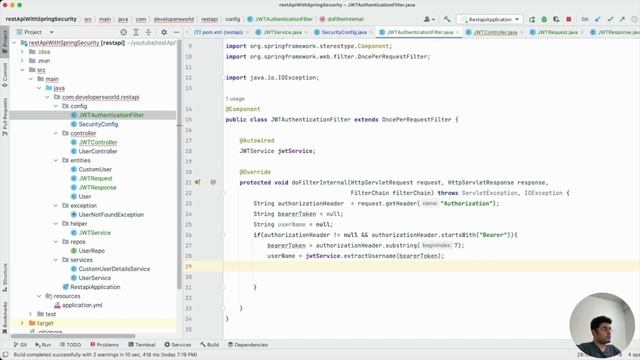Close the JWTAuthenticationFilter.java tab

[458, 32]
